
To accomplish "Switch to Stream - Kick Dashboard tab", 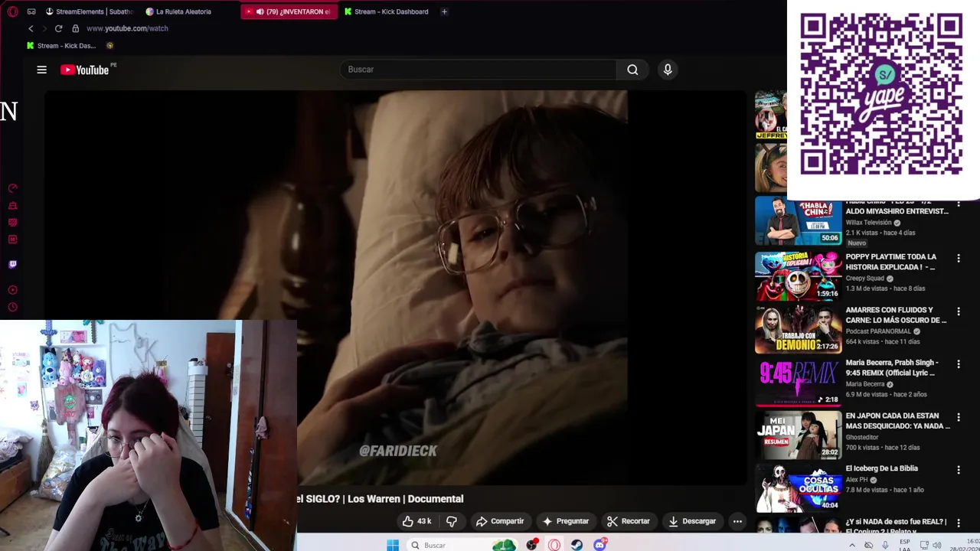I will [387, 11].
